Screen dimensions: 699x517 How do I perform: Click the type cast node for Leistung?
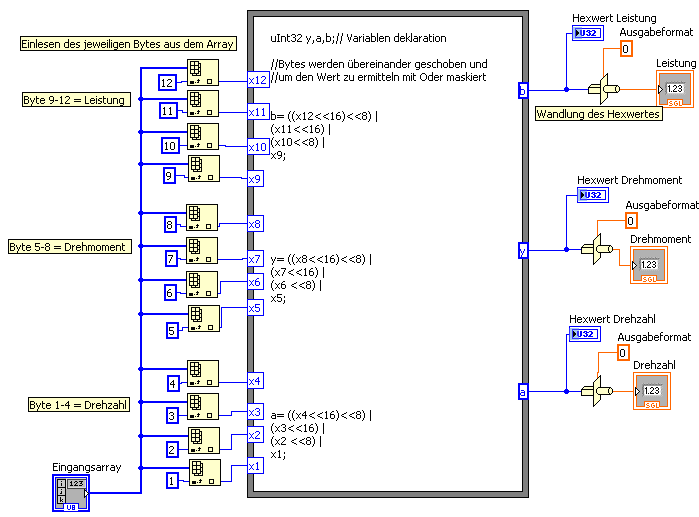(604, 89)
